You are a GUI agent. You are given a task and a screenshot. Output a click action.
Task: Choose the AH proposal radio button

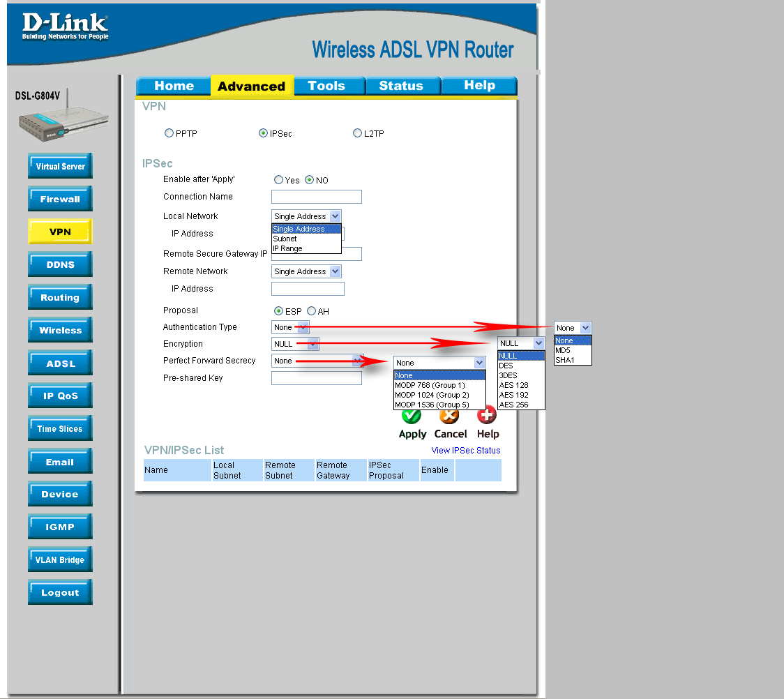(312, 311)
